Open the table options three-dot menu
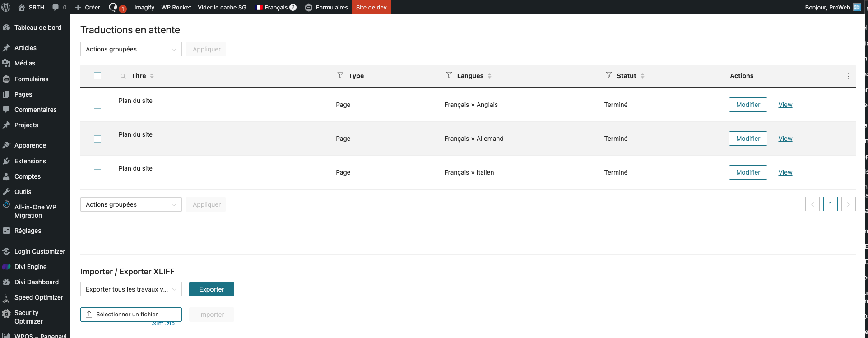Image resolution: width=868 pixels, height=338 pixels. point(848,76)
